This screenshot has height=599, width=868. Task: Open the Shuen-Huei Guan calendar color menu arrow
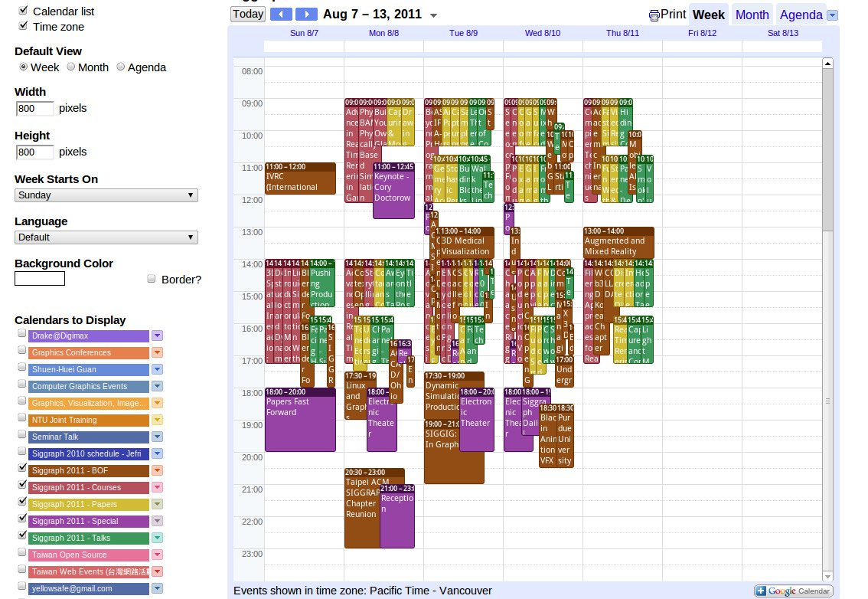click(157, 370)
